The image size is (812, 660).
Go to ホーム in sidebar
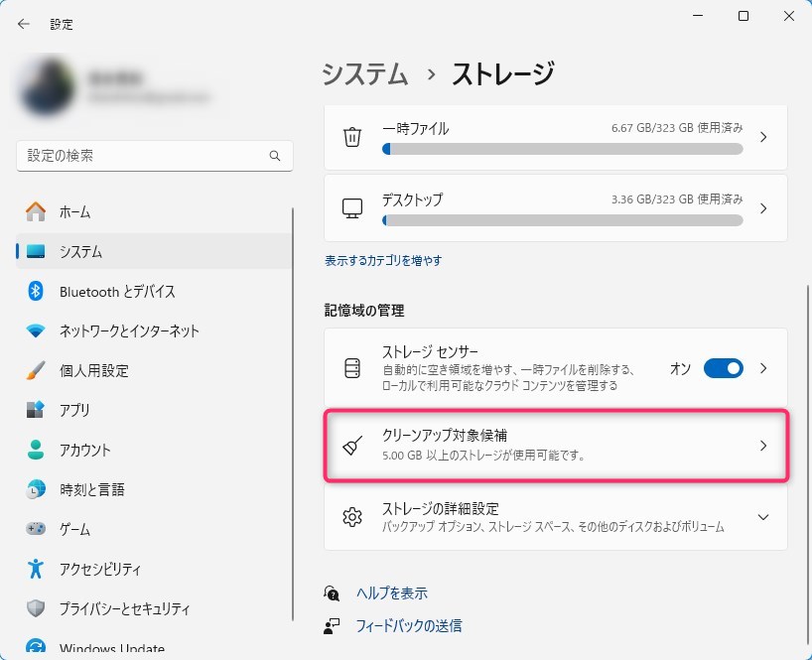click(x=74, y=211)
